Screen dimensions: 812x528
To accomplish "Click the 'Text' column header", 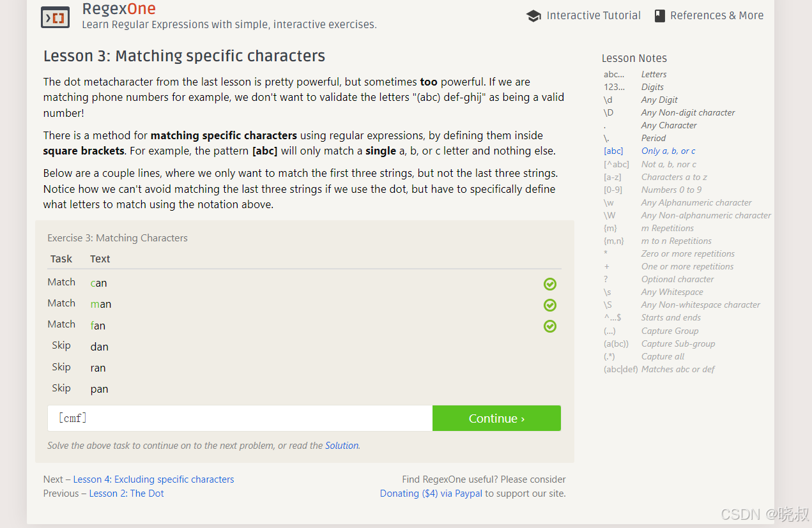I will pyautogui.click(x=100, y=259).
